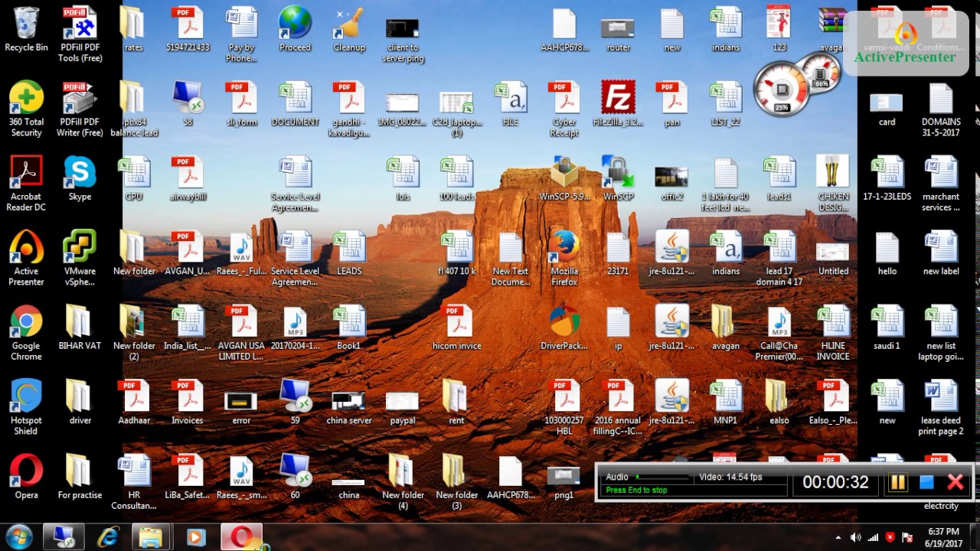Open the Invoices PDF file
The image size is (980, 551).
pyautogui.click(x=188, y=403)
